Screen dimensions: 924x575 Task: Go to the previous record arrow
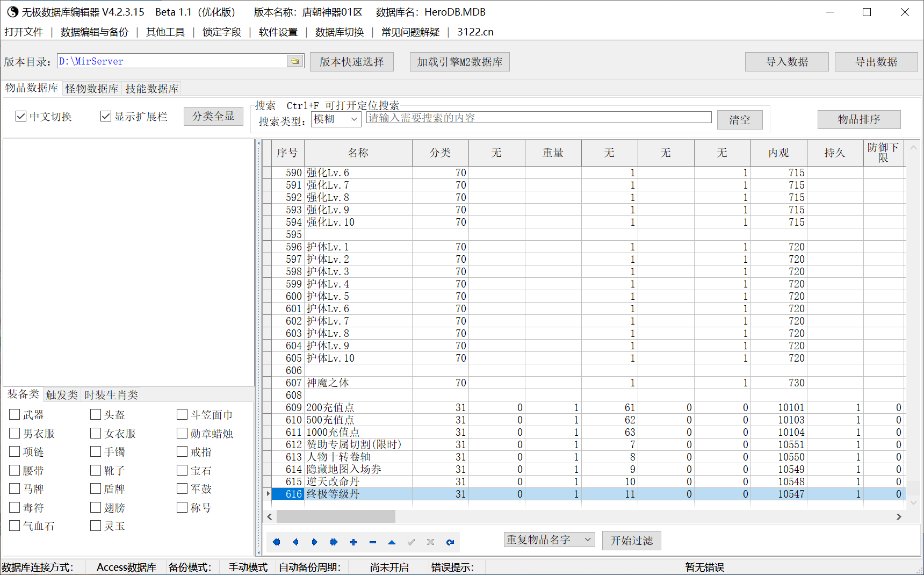(295, 542)
